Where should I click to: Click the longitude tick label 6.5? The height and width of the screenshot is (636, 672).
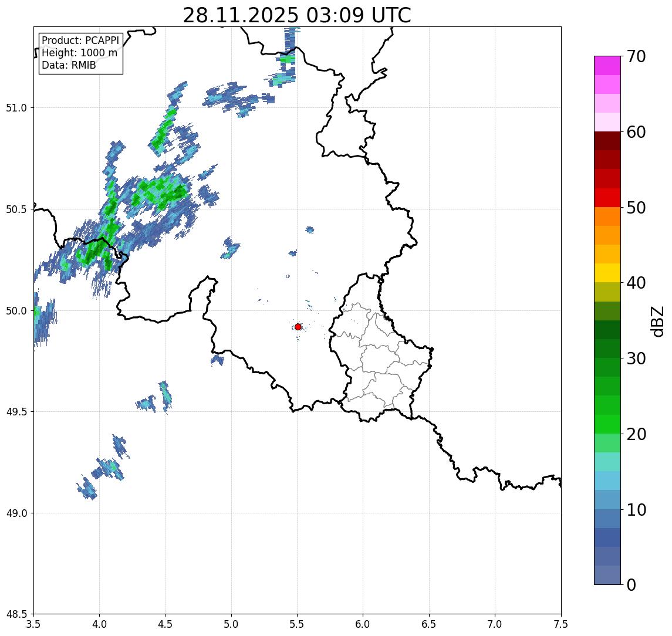(x=429, y=624)
